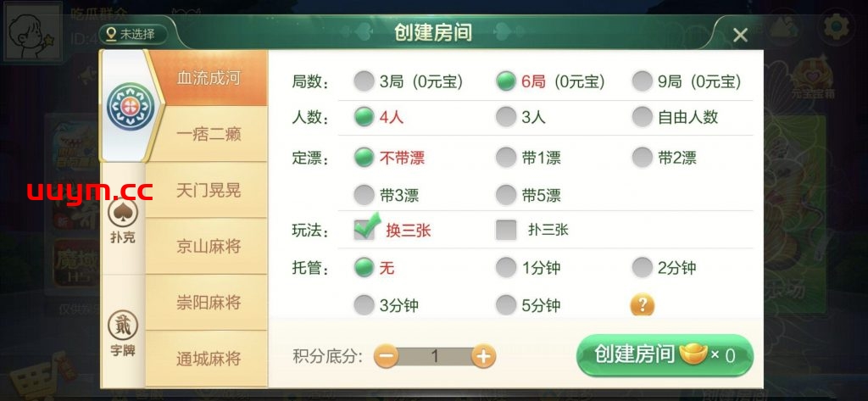Decrease base score with minus button
Image resolution: width=868 pixels, height=401 pixels.
point(385,356)
